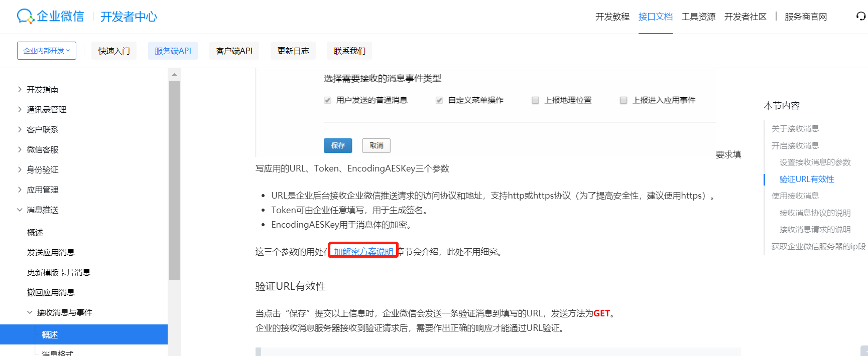Expand 通讯录管理 tree node
The image size is (868, 356).
[20, 109]
